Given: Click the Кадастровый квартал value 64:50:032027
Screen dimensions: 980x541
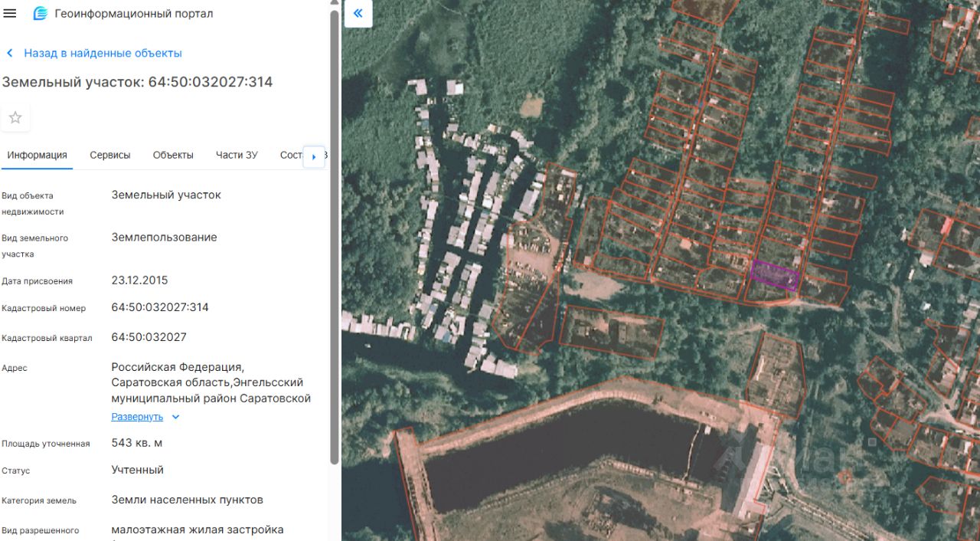Looking at the screenshot, I should point(149,337).
